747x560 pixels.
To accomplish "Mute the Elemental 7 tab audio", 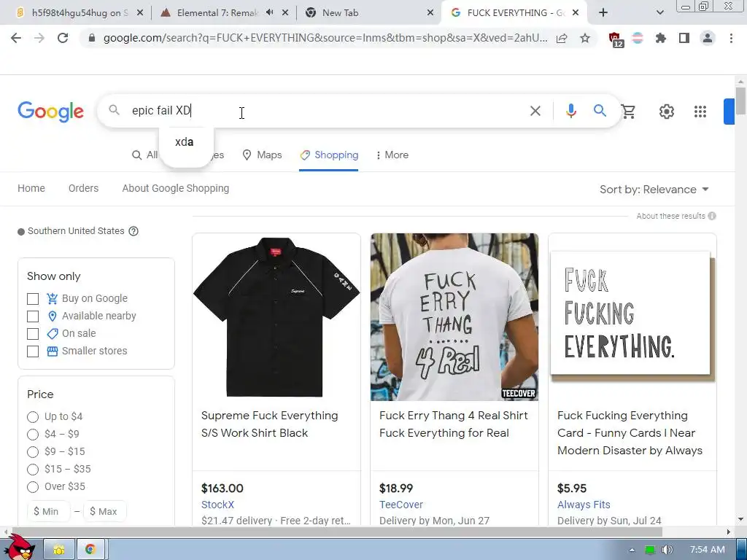I will 269,12.
